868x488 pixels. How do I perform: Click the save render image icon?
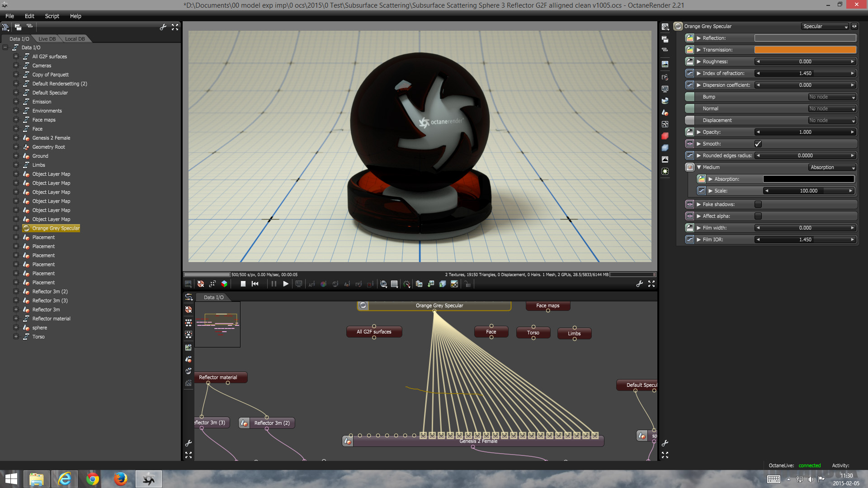(x=431, y=284)
